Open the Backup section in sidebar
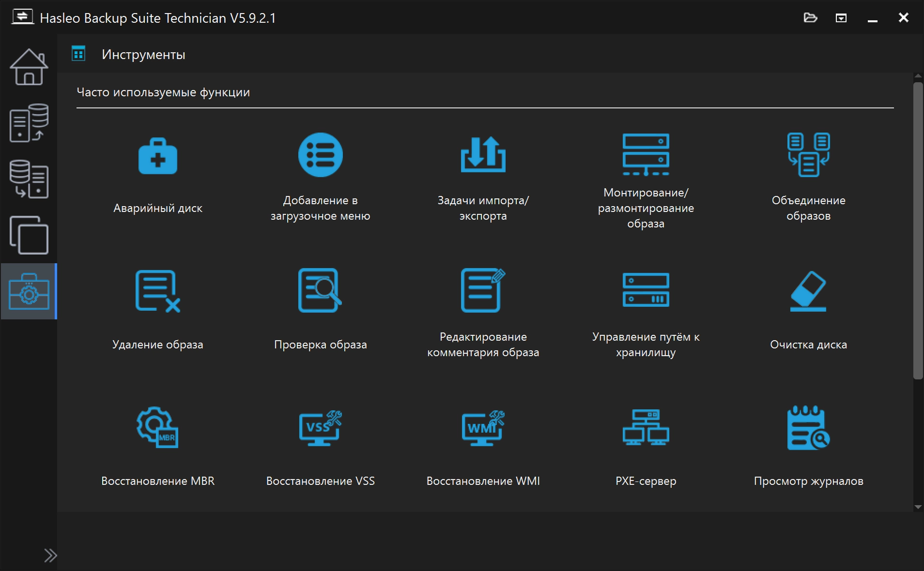 click(x=29, y=123)
